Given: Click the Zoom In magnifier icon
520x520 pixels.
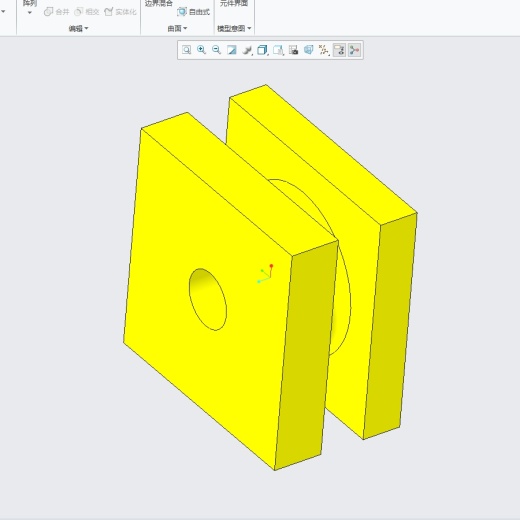Looking at the screenshot, I should click(x=201, y=50).
